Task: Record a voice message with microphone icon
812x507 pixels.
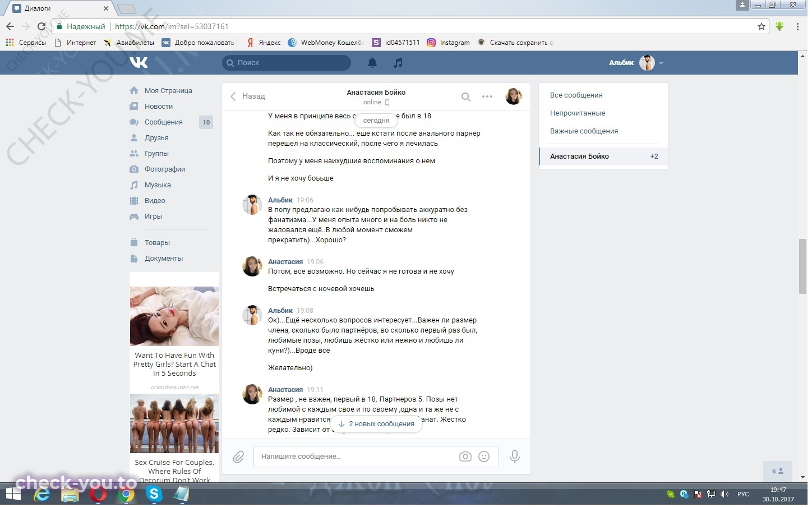Action: point(514,457)
